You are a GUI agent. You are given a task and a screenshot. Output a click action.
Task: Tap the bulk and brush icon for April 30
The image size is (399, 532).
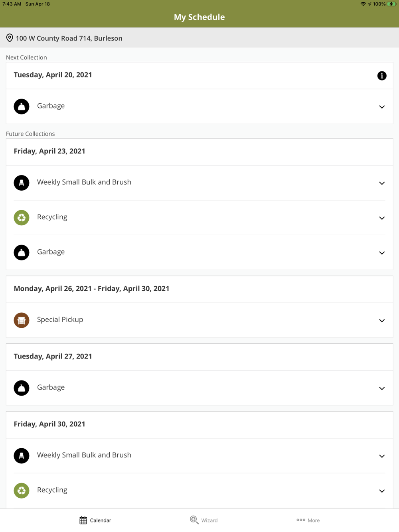tap(22, 456)
